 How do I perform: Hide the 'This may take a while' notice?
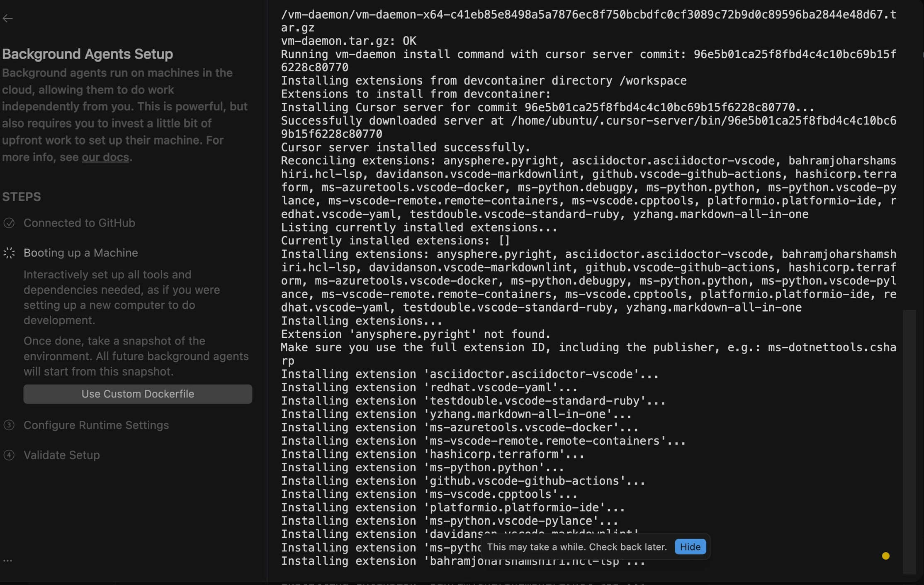pyautogui.click(x=690, y=547)
